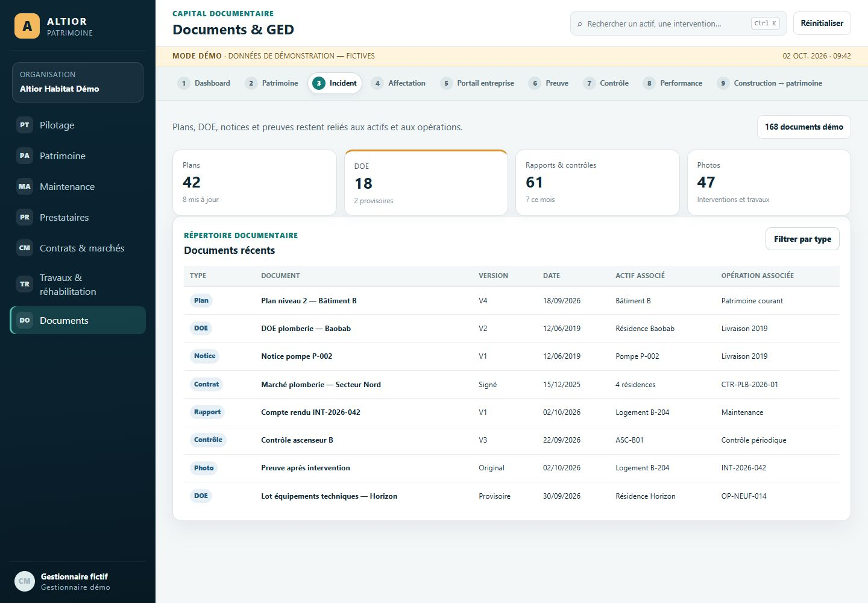Image resolution: width=868 pixels, height=603 pixels.
Task: Switch to step 1 Dashboard tab
Action: coord(204,83)
